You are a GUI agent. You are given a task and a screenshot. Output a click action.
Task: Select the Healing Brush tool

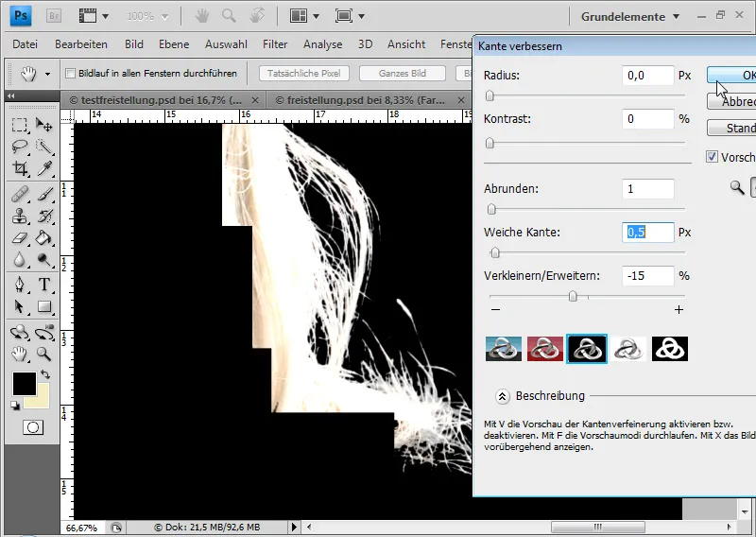pos(19,195)
